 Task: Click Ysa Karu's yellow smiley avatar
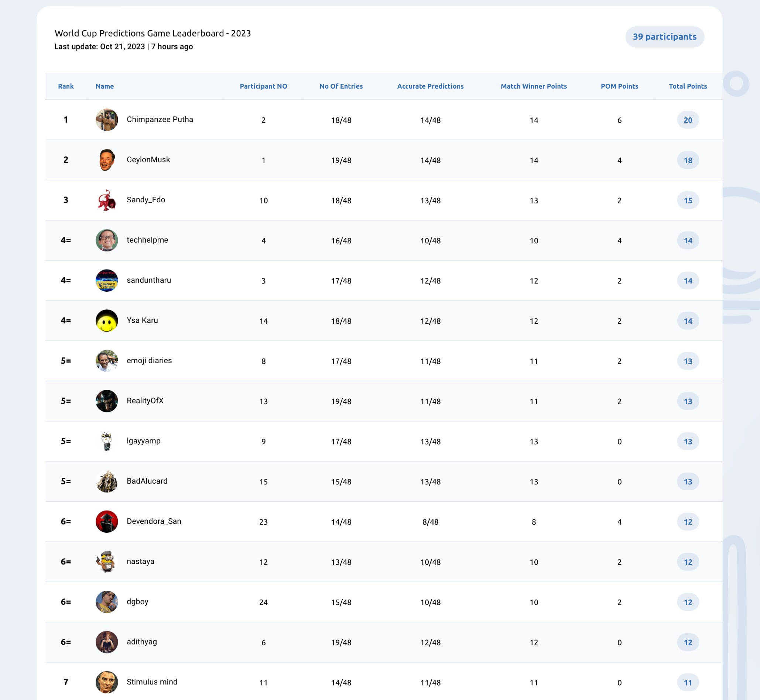(x=107, y=320)
